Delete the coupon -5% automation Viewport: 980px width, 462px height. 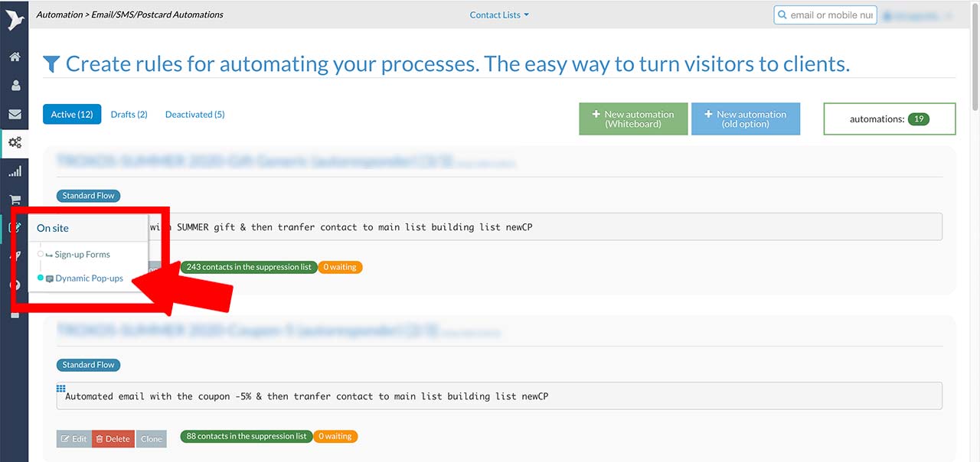coord(113,439)
